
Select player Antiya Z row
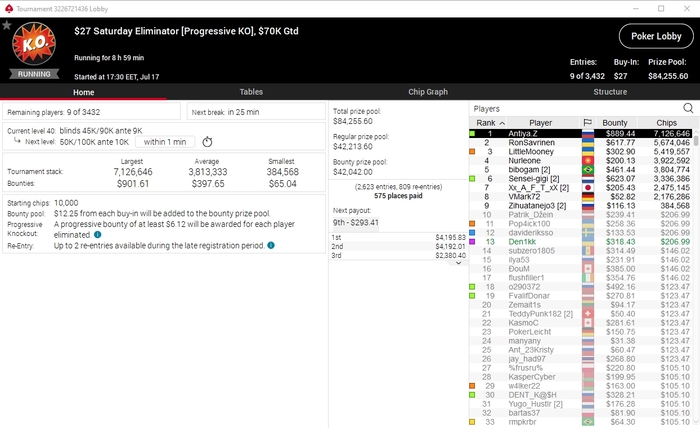click(580, 133)
